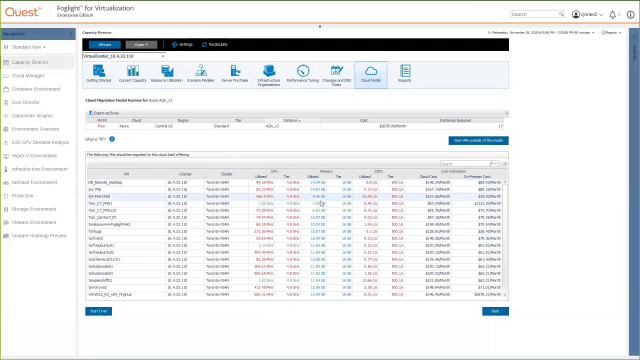
Task: Open the Changes and DRS Rules icon
Action: click(x=337, y=76)
